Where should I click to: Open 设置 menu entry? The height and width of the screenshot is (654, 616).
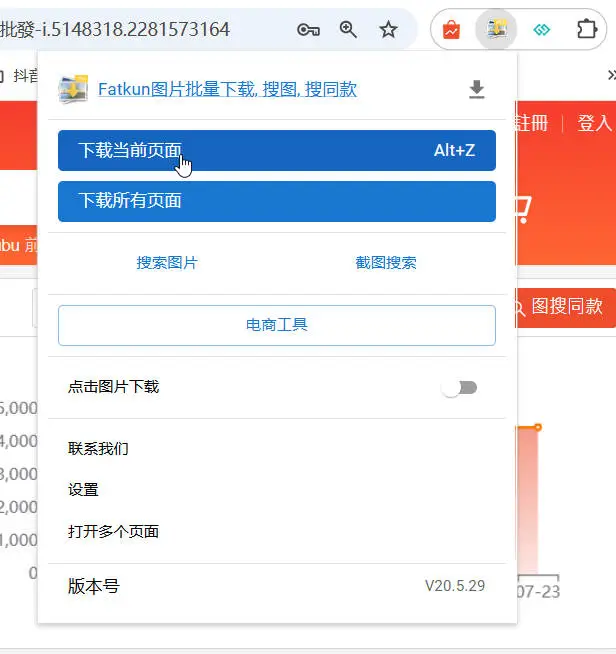click(83, 490)
